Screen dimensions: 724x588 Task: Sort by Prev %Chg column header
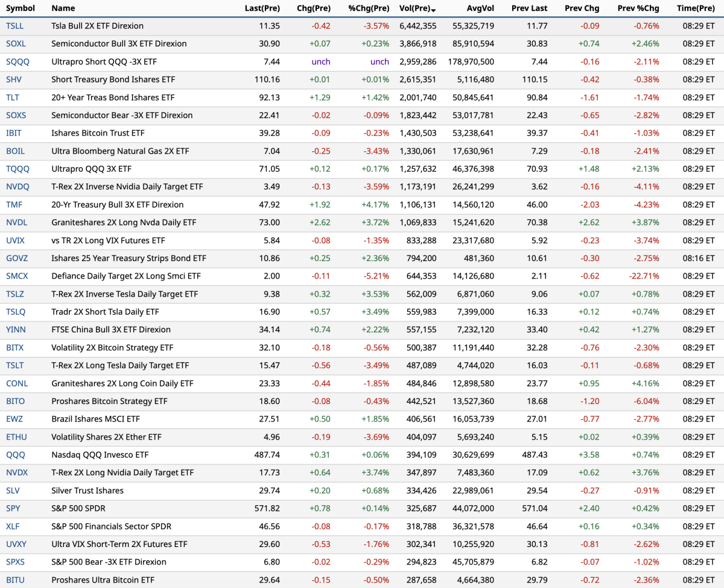(638, 8)
